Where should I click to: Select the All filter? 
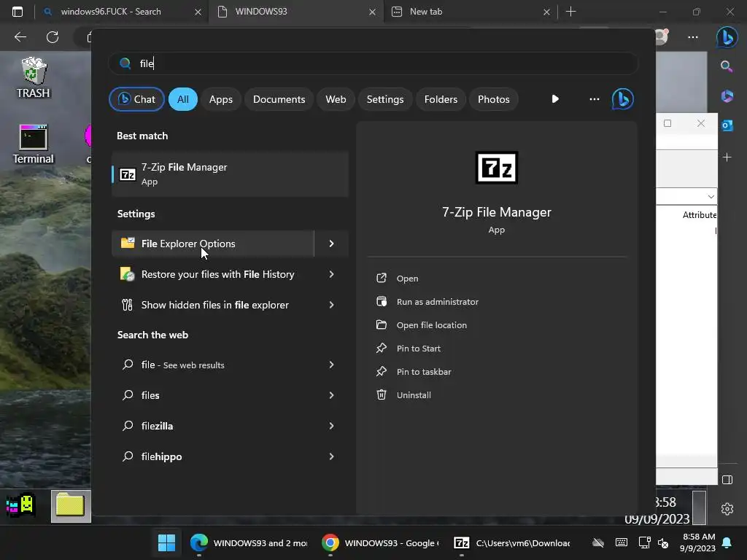(x=183, y=99)
